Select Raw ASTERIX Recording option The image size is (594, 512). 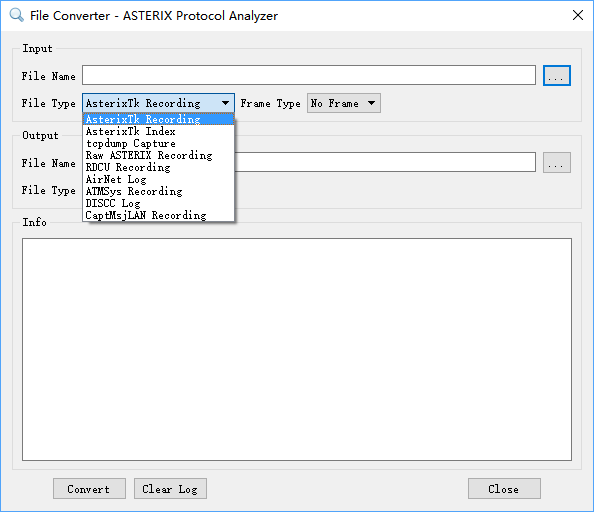click(x=158, y=155)
